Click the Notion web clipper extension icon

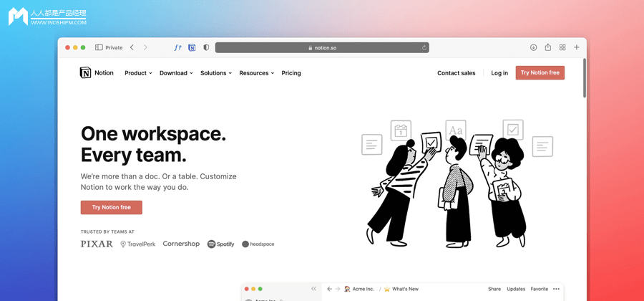(192, 47)
